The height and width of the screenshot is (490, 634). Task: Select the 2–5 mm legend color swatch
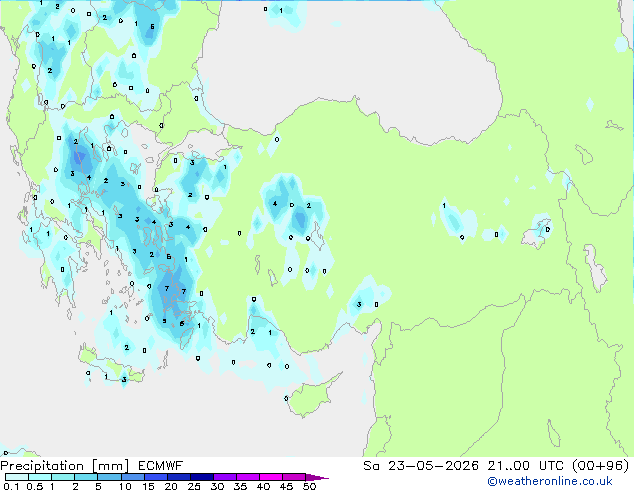point(86,477)
